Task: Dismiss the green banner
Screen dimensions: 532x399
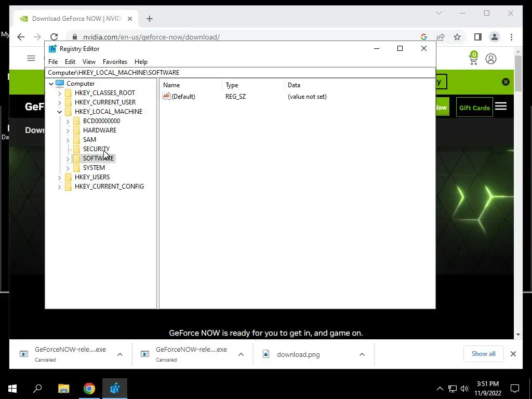Action: click(x=506, y=82)
